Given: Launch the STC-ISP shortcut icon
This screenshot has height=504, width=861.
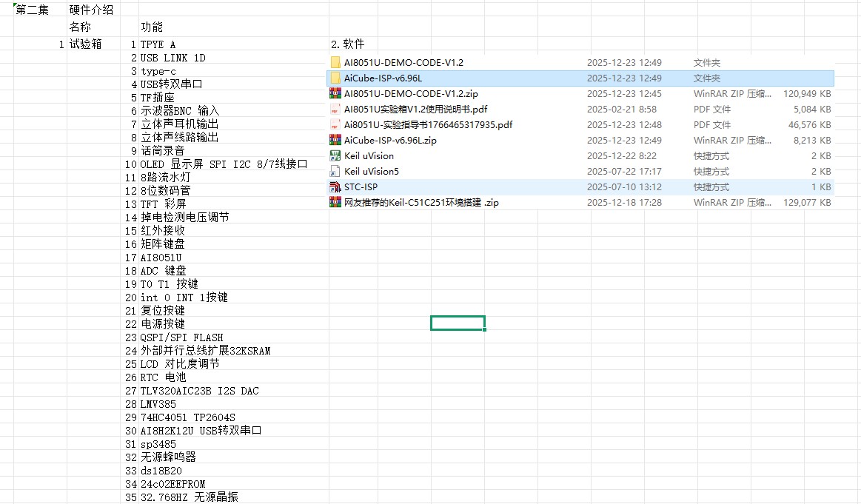Looking at the screenshot, I should click(335, 187).
